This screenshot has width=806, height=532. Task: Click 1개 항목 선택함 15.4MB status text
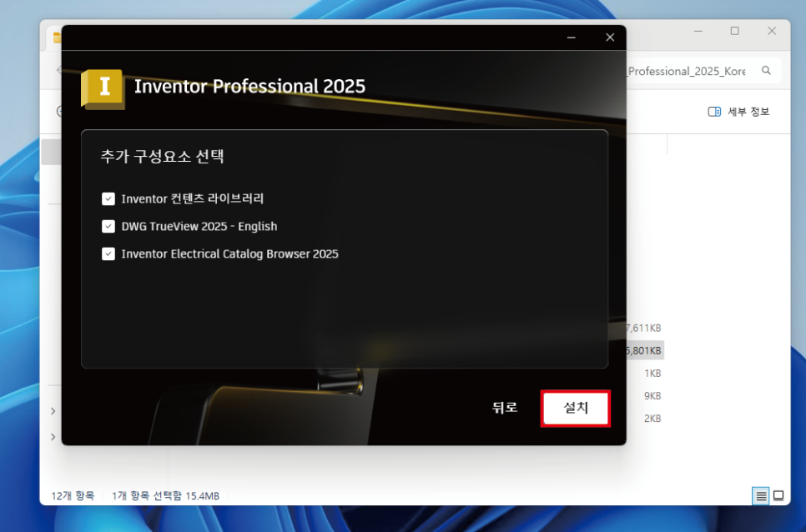pyautogui.click(x=165, y=495)
